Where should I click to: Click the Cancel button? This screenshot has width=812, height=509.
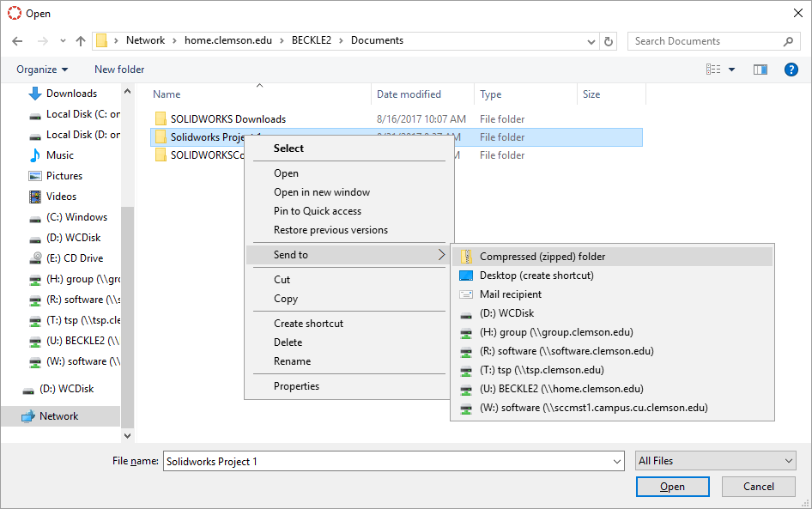(x=759, y=487)
